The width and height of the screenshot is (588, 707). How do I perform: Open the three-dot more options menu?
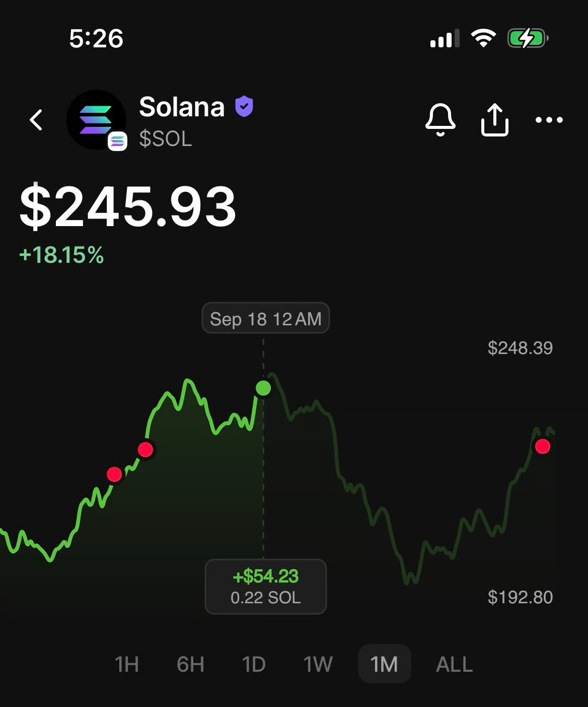tap(549, 120)
